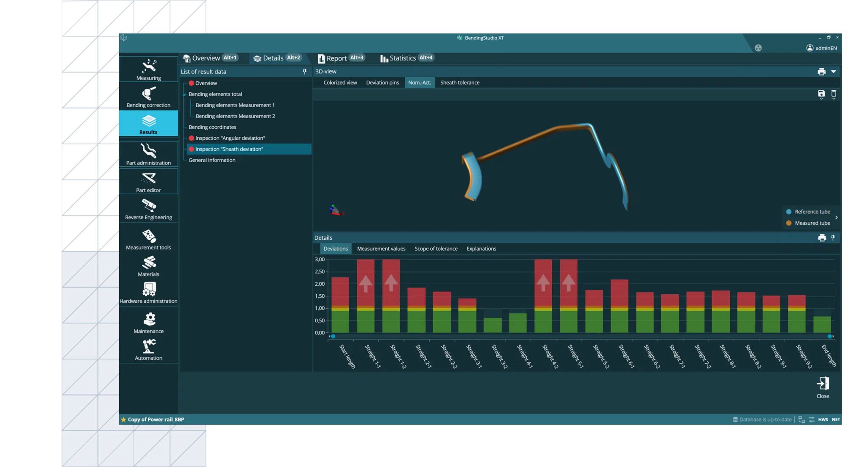Pin the Details panel
The image size is (868, 470).
833,238
